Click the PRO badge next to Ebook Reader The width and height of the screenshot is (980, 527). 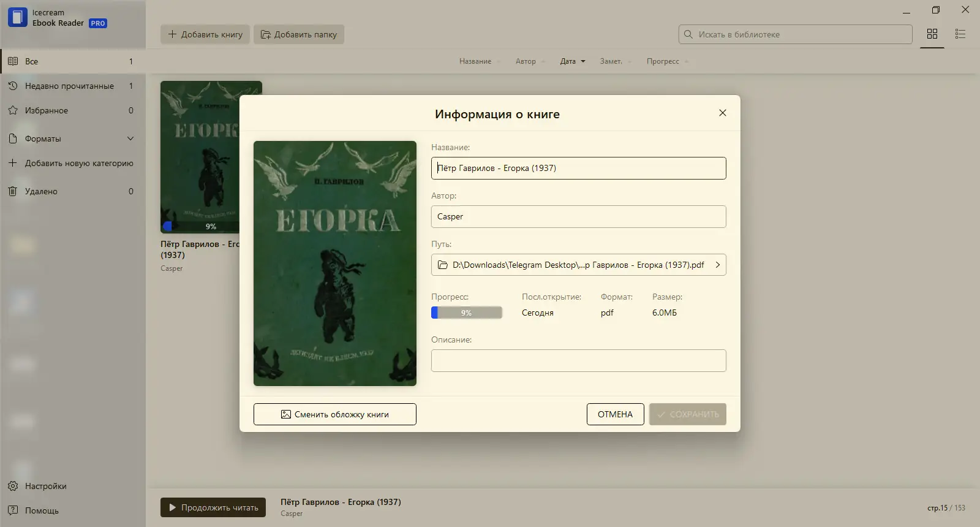[98, 23]
